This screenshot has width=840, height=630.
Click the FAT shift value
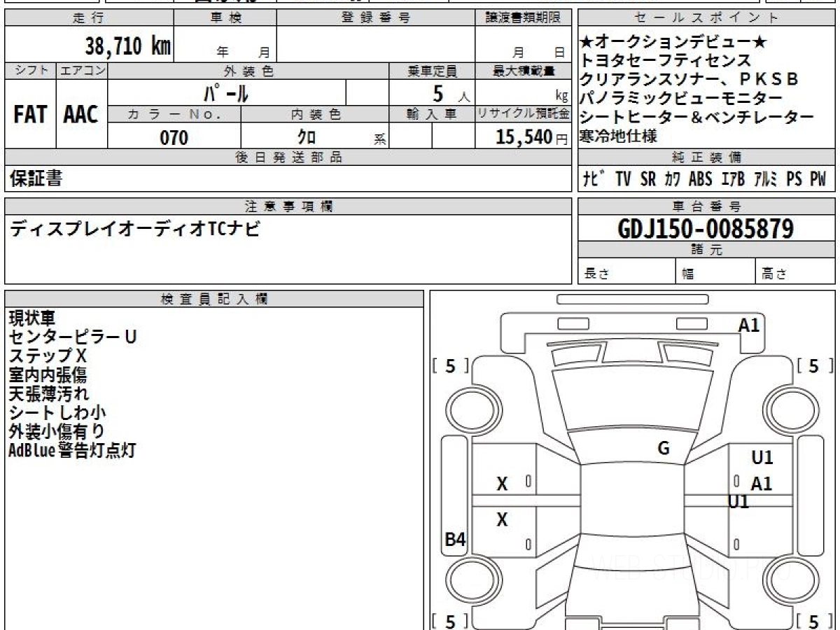[30, 115]
